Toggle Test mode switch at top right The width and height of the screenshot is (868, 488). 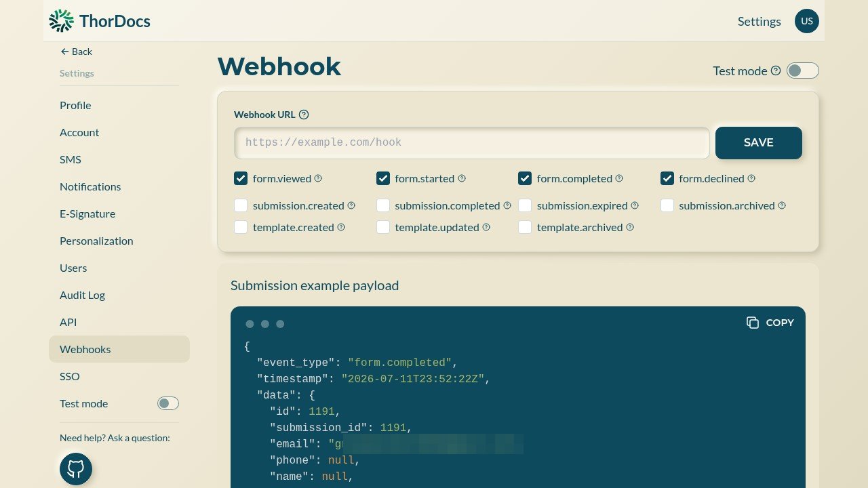tap(803, 70)
